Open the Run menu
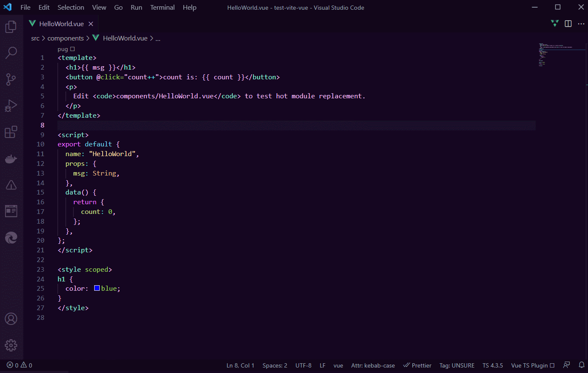Viewport: 588px width, 373px height. 136,7
